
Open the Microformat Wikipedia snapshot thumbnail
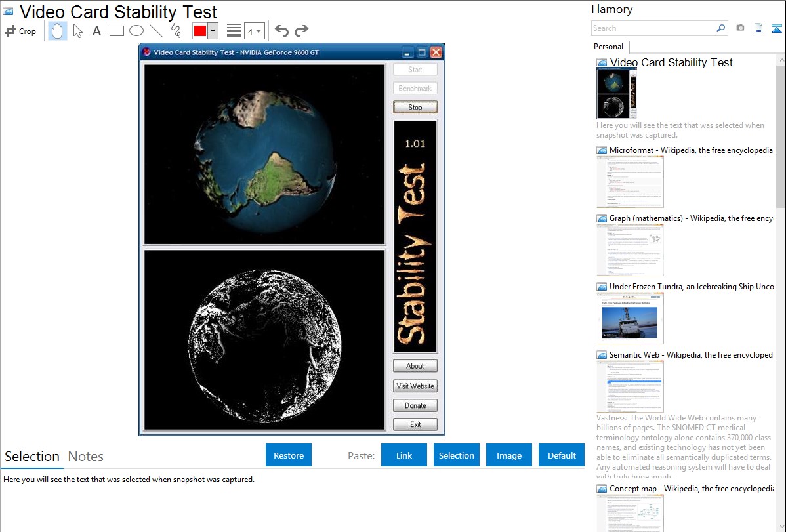pyautogui.click(x=630, y=182)
